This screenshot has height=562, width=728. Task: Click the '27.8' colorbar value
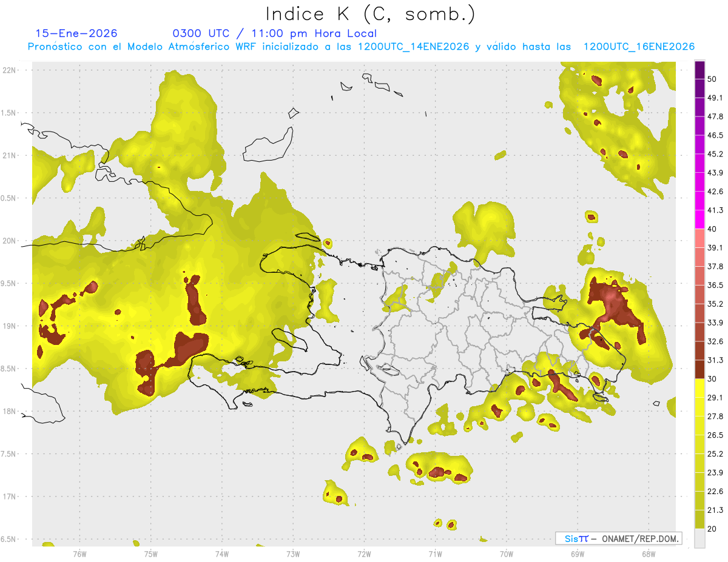(715, 416)
